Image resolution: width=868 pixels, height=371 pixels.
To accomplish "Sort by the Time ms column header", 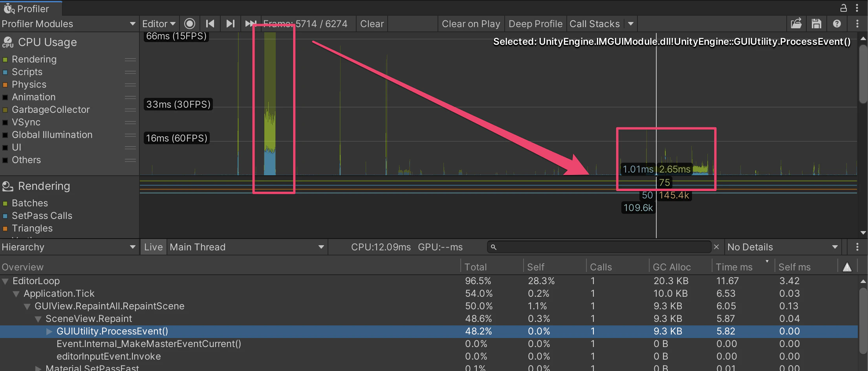I will click(x=743, y=267).
